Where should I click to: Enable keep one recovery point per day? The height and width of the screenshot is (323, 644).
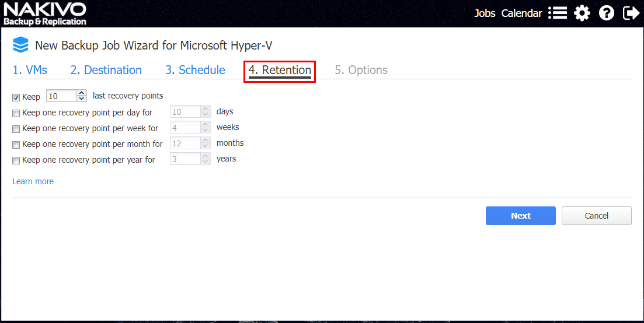point(16,113)
